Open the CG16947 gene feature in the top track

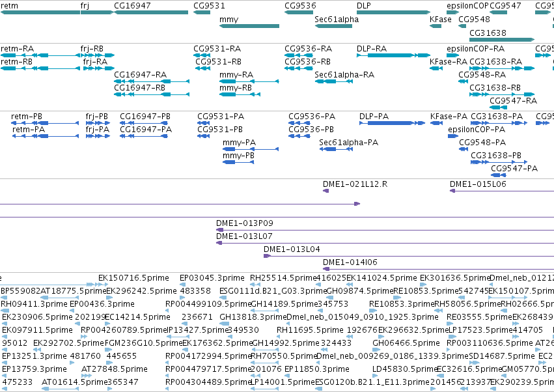[151, 12]
